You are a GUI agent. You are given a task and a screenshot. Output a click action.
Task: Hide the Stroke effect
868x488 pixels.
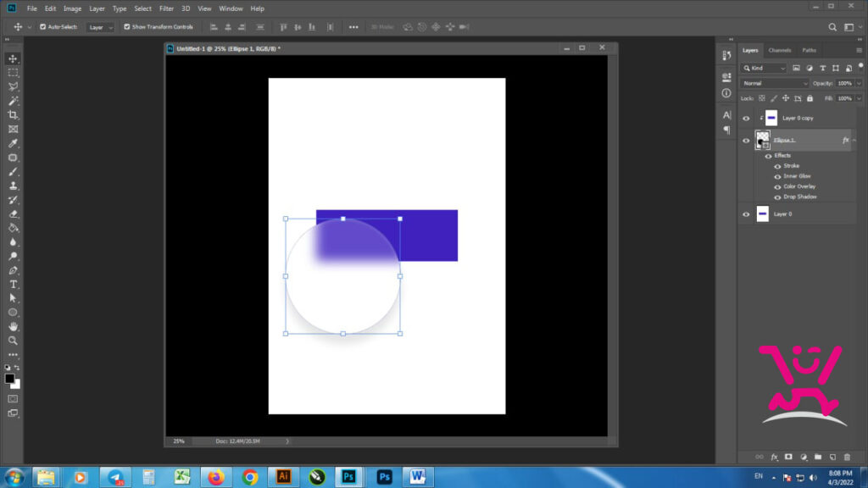pyautogui.click(x=778, y=166)
